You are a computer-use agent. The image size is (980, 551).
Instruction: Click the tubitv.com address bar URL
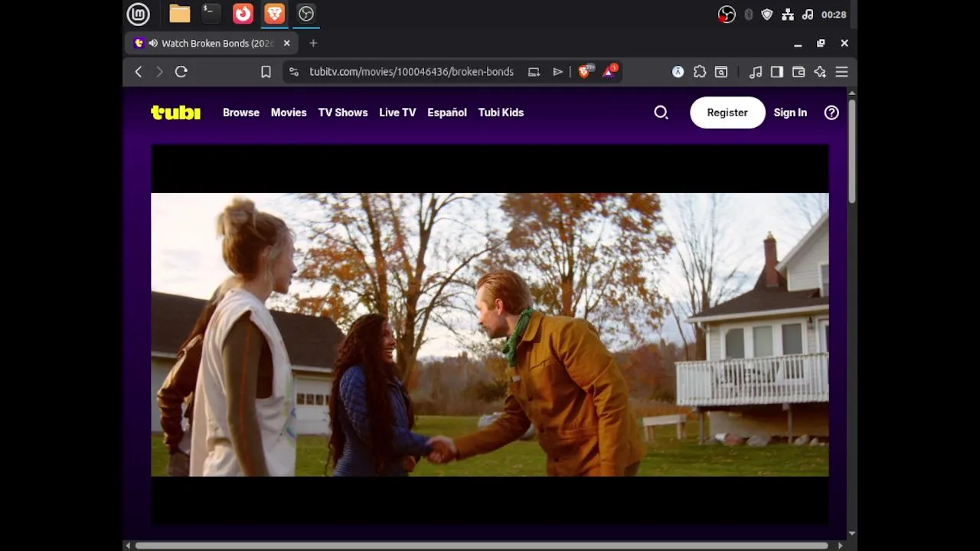pos(411,72)
